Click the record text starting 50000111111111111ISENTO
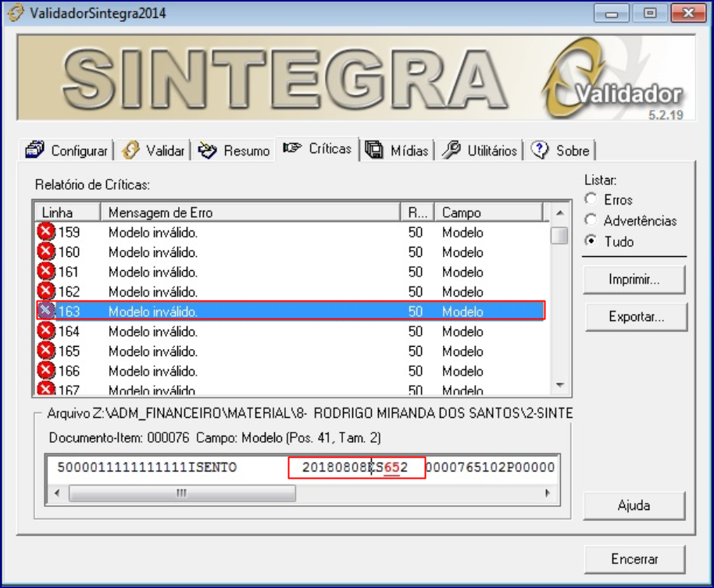The height and width of the screenshot is (588, 714). click(147, 468)
